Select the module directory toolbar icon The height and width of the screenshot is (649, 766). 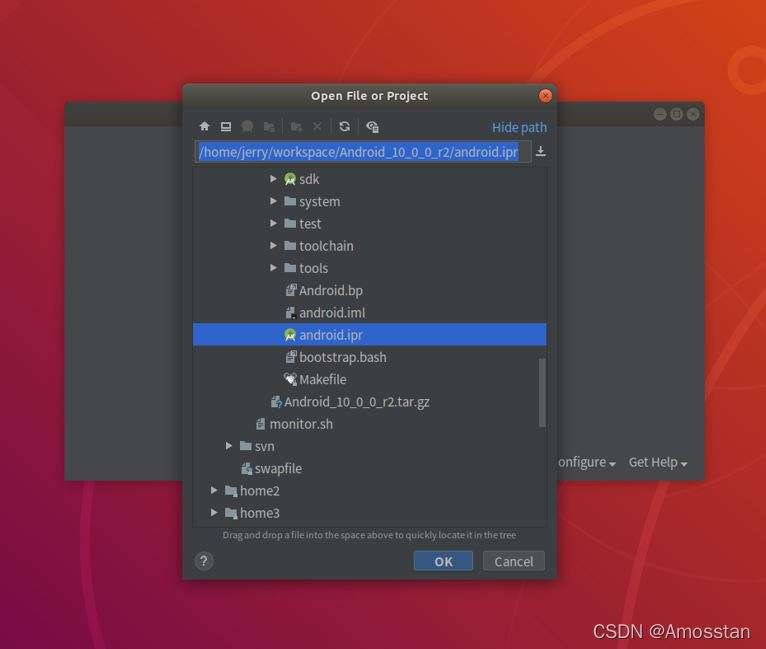coord(269,127)
